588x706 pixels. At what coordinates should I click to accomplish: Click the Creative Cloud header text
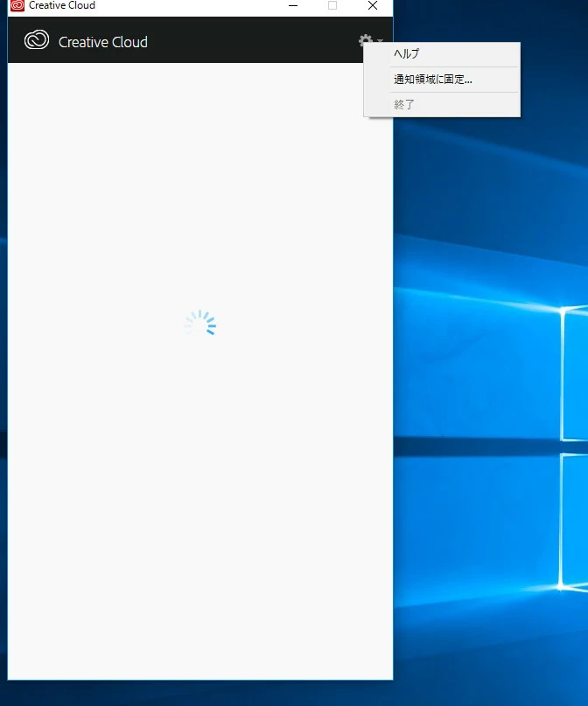click(103, 42)
